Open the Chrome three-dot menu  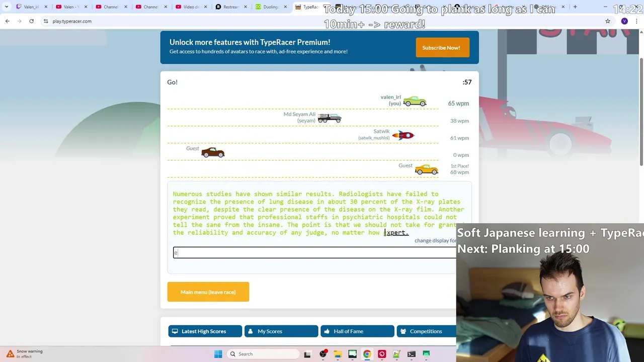point(636,21)
